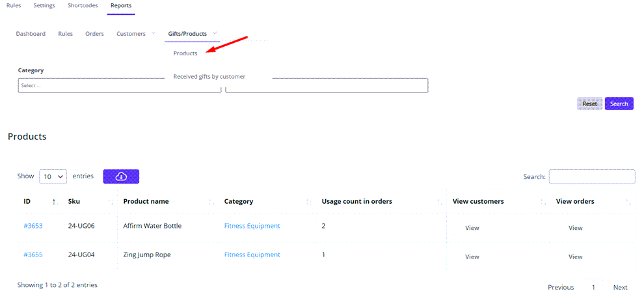Open product ID #3653 link
644x304 pixels.
33,226
